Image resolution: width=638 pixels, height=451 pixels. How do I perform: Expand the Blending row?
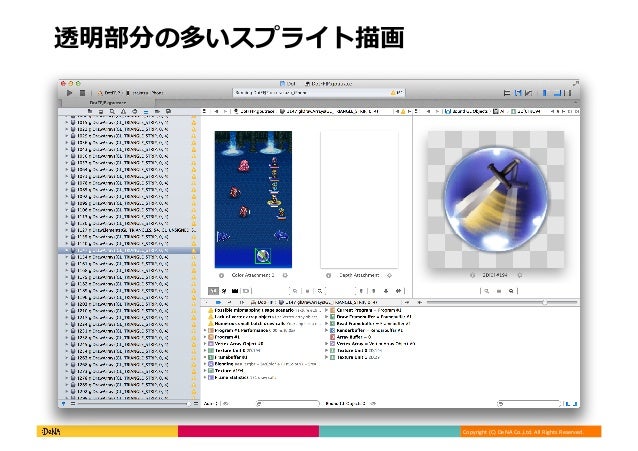coord(205,364)
